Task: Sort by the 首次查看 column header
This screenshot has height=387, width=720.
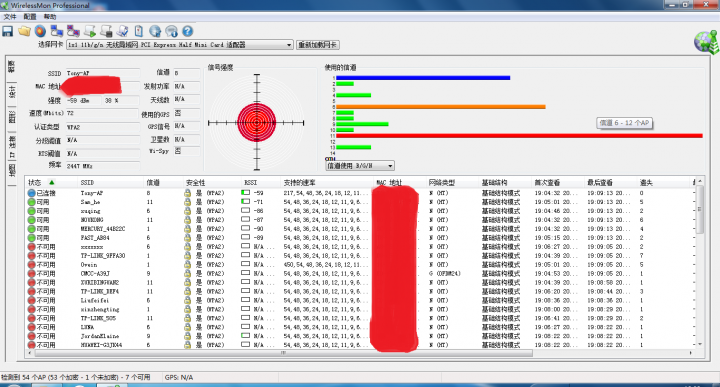Action: 547,183
